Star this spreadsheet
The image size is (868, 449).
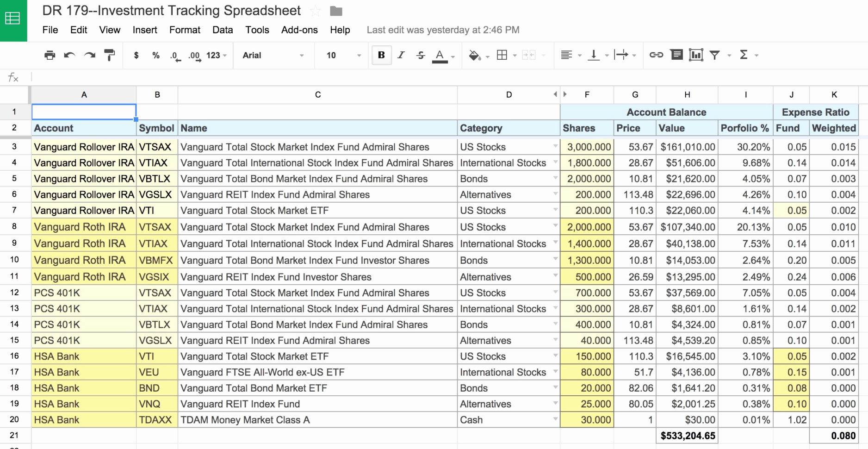(316, 10)
